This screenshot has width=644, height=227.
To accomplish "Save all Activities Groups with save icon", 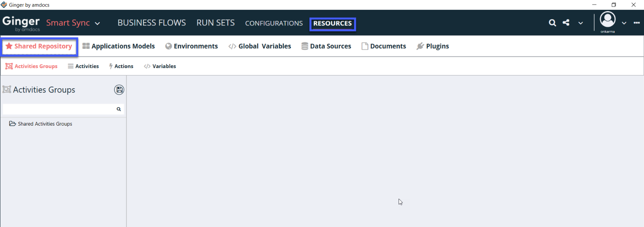I will [119, 90].
